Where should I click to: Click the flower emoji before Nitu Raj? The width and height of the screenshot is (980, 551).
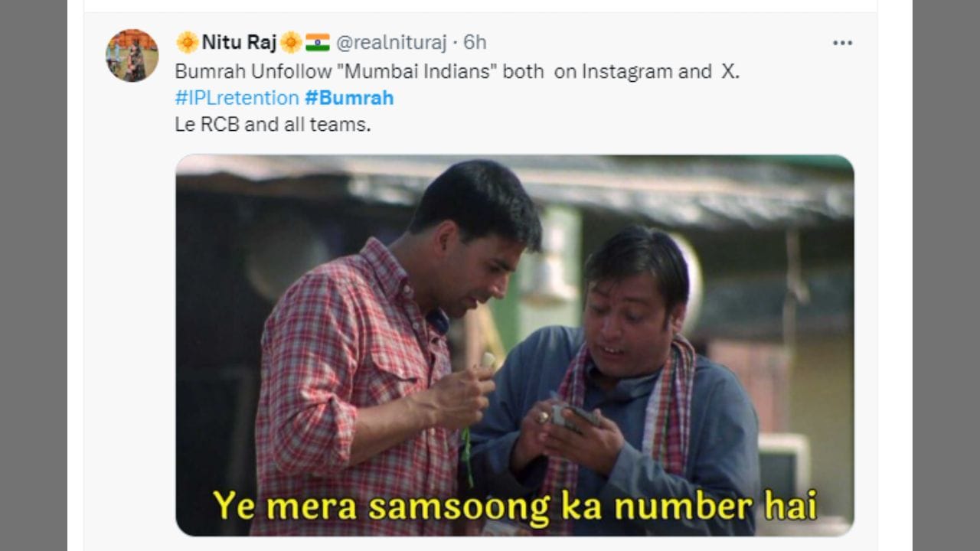(187, 42)
